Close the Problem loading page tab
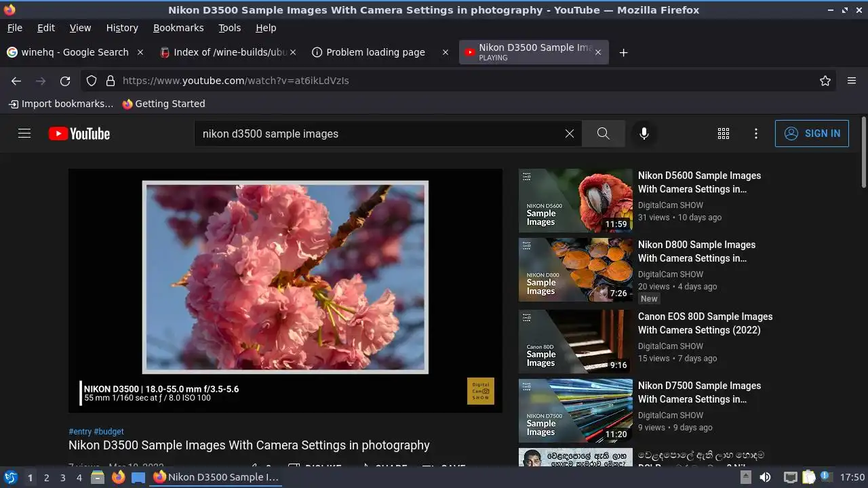 tap(446, 52)
